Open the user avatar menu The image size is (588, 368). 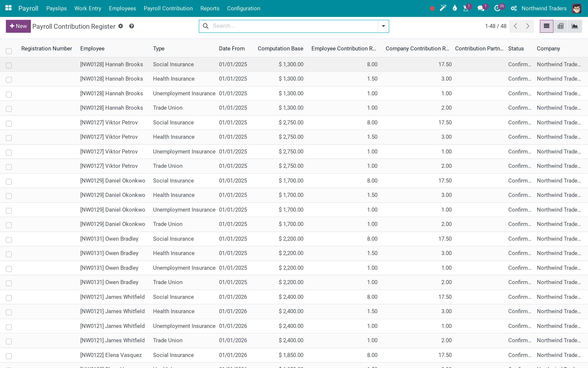click(576, 8)
